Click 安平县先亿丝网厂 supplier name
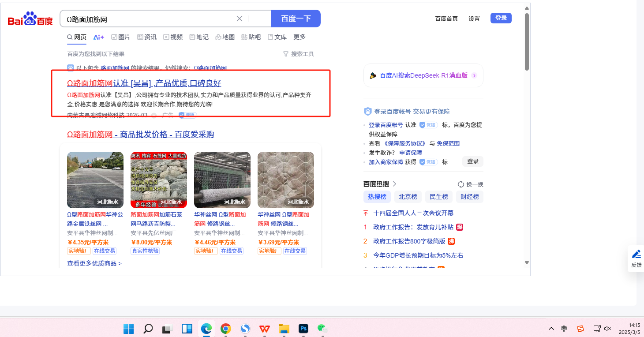This screenshot has height=337, width=644. [x=154, y=233]
